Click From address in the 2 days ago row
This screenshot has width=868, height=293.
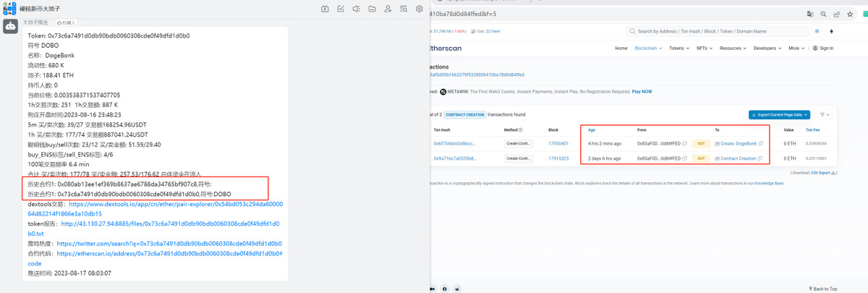658,158
